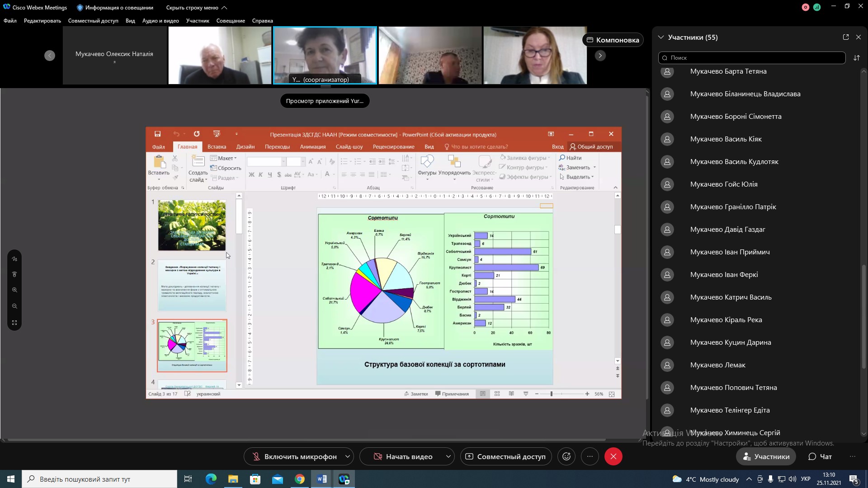
Task: Click Совместный доступ share button in controls
Action: coord(506,456)
